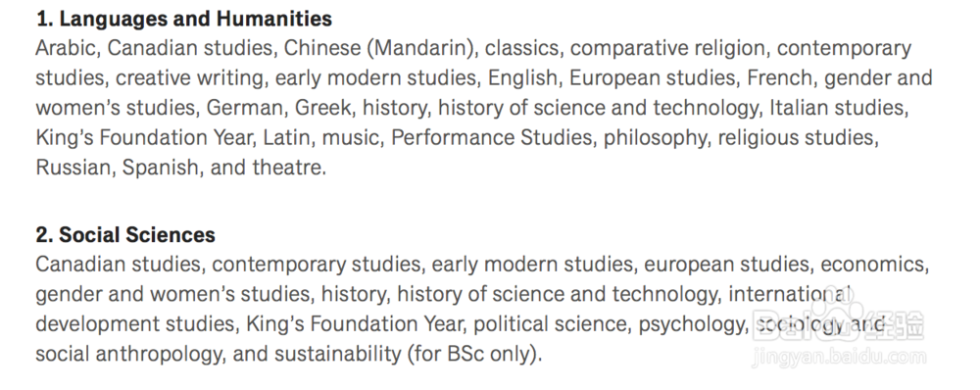This screenshot has width=980, height=390.
Task: Click religious studies in first paragraph
Action: tap(797, 138)
